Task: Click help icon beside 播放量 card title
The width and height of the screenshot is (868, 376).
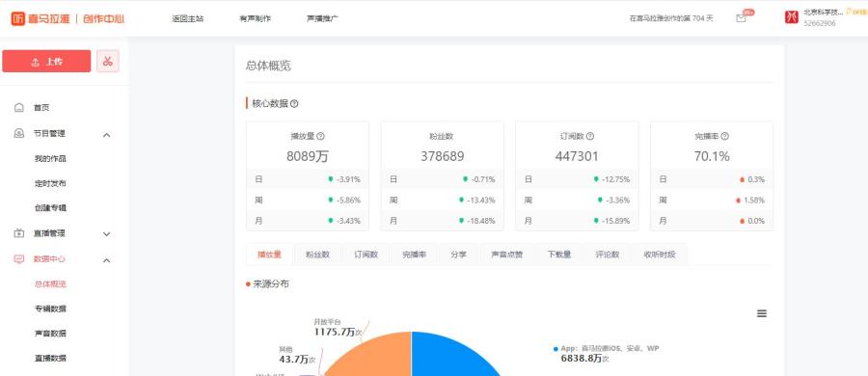Action: coord(320,136)
